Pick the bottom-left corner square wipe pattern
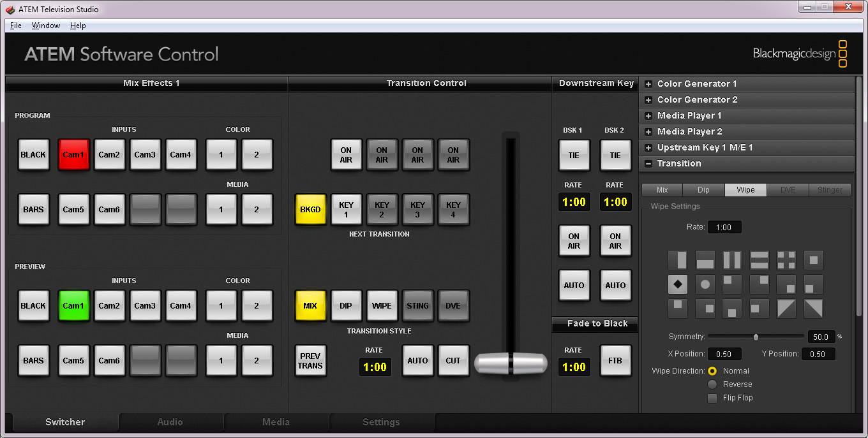The image size is (868, 438). pos(813,284)
